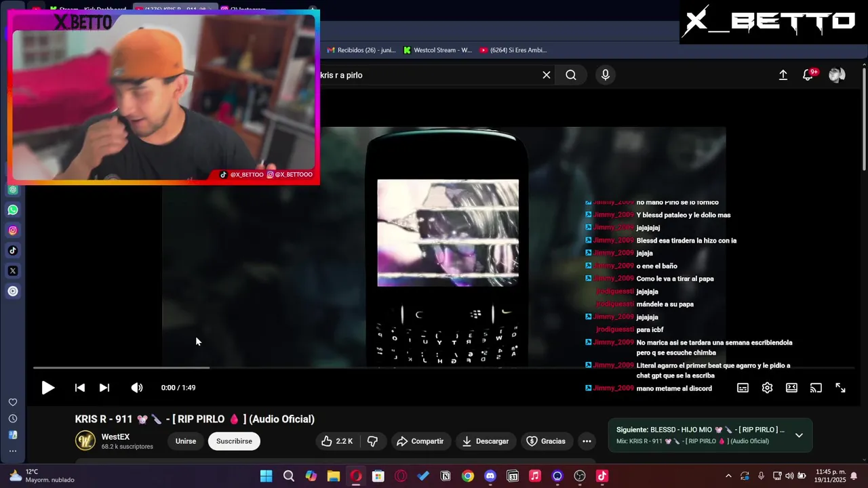
Task: Skip to the next video
Action: pyautogui.click(x=104, y=388)
